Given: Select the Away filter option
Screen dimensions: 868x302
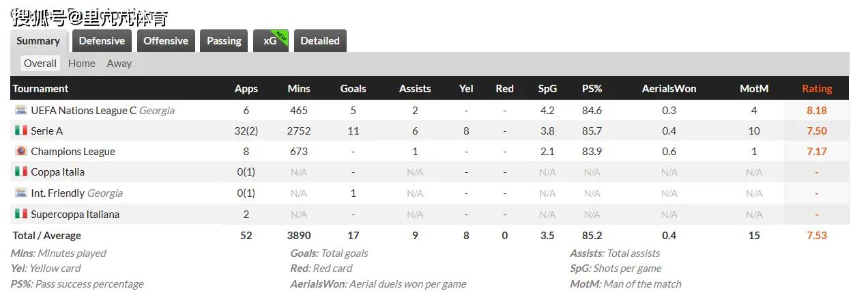Looking at the screenshot, I should [x=119, y=64].
